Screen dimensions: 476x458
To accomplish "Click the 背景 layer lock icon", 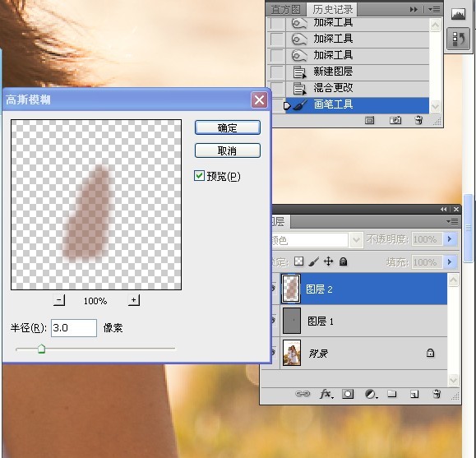I will coord(430,353).
